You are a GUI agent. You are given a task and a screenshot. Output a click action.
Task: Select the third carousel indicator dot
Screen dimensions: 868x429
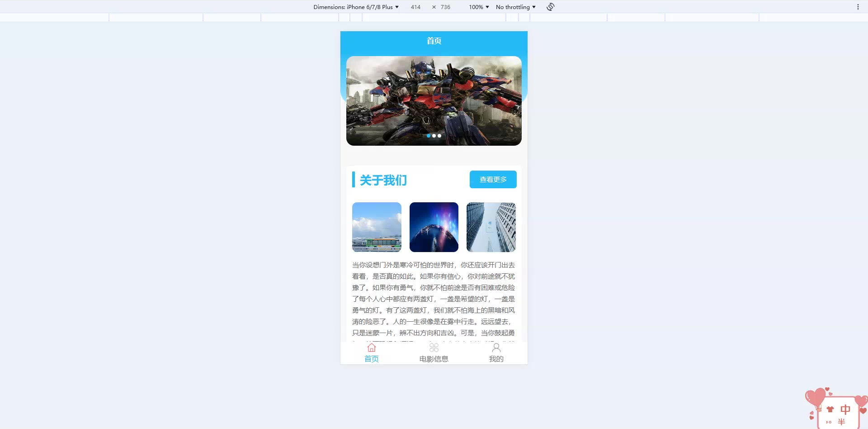[x=439, y=136]
